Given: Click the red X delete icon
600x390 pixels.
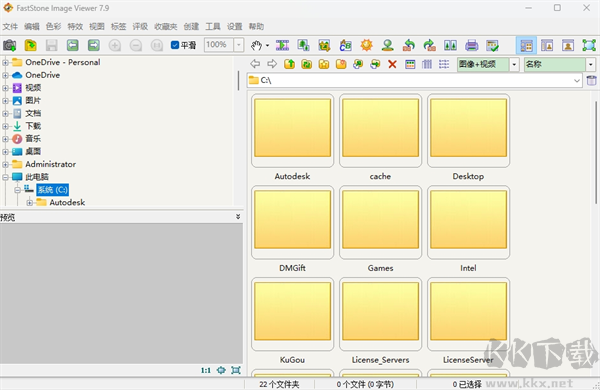Looking at the screenshot, I should pos(392,64).
